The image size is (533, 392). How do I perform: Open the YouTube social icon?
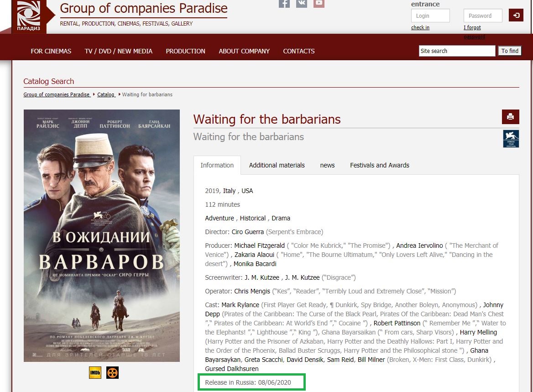[x=319, y=3]
